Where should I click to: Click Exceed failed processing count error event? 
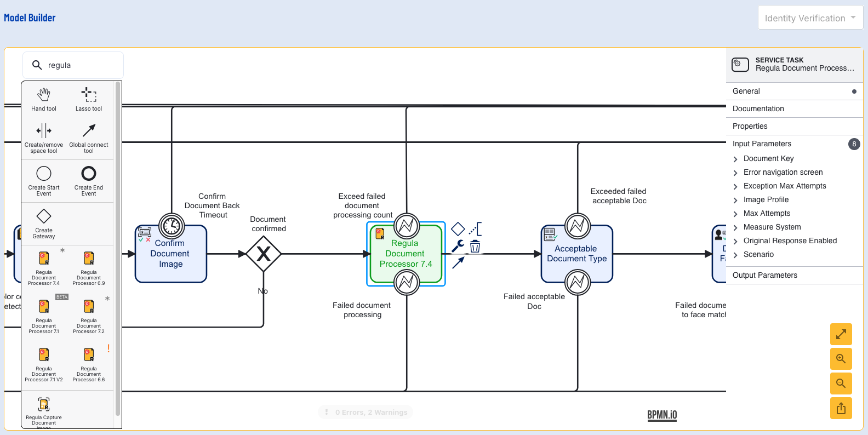tap(407, 225)
